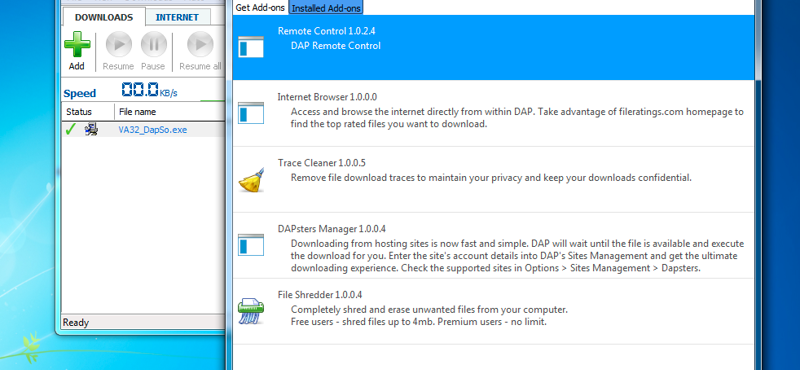Image resolution: width=800 pixels, height=370 pixels.
Task: Click the Internet Browser add-on icon
Action: click(251, 113)
